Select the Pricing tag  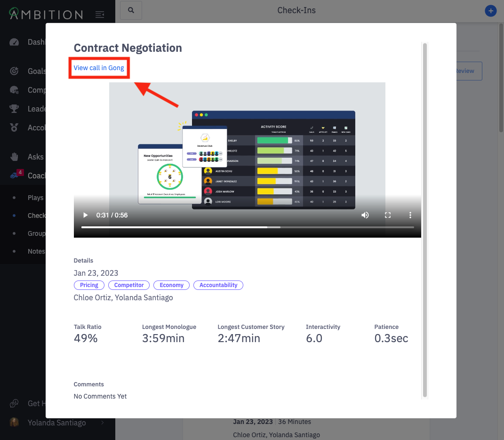coord(89,285)
